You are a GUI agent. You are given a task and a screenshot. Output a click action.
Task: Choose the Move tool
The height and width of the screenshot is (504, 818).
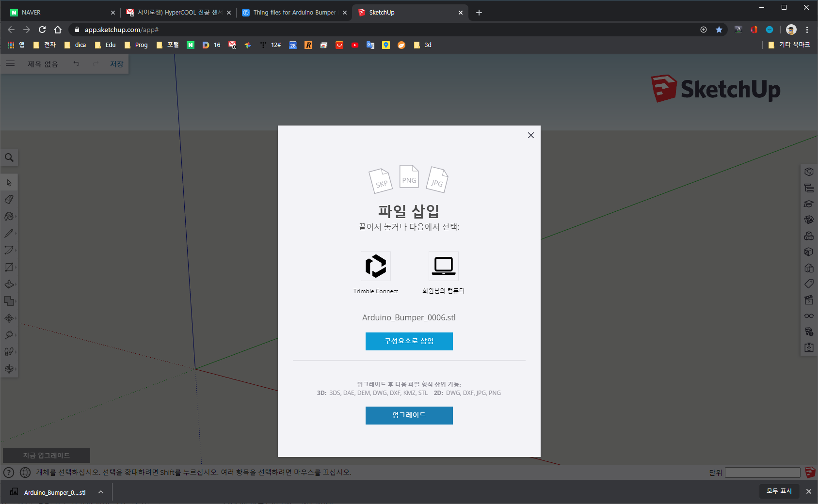coord(9,318)
